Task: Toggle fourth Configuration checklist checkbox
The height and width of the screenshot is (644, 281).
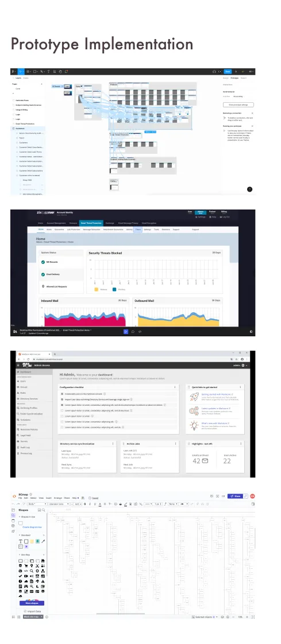Action: [62, 410]
